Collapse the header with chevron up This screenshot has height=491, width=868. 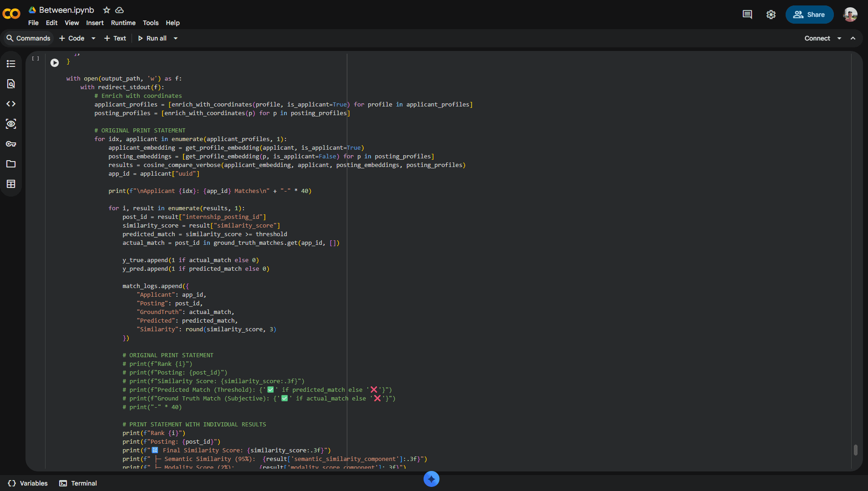coord(853,38)
